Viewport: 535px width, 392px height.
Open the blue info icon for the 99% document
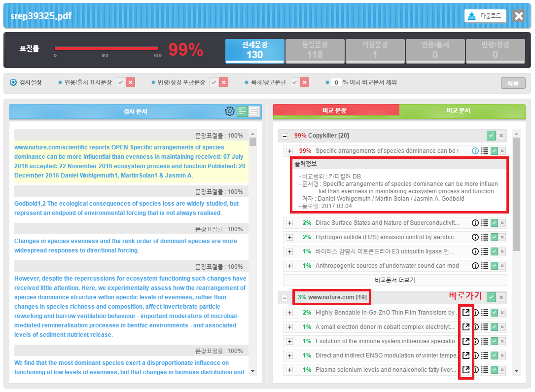pos(475,151)
